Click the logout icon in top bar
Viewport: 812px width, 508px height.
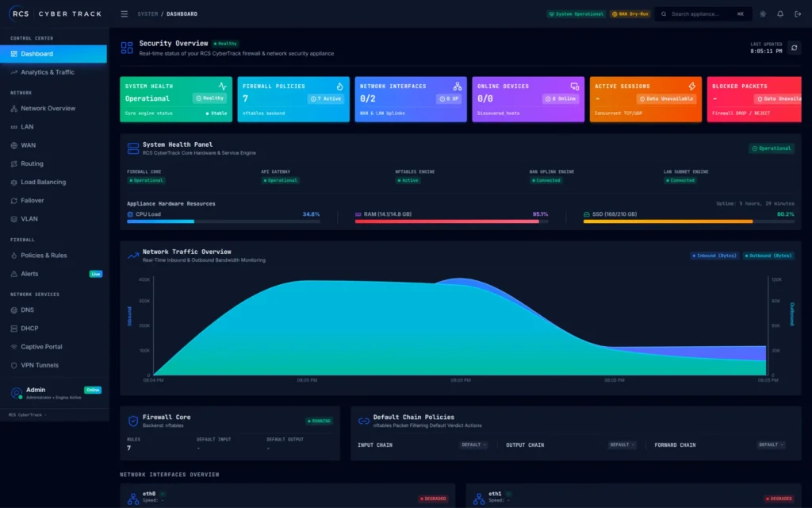pos(798,14)
